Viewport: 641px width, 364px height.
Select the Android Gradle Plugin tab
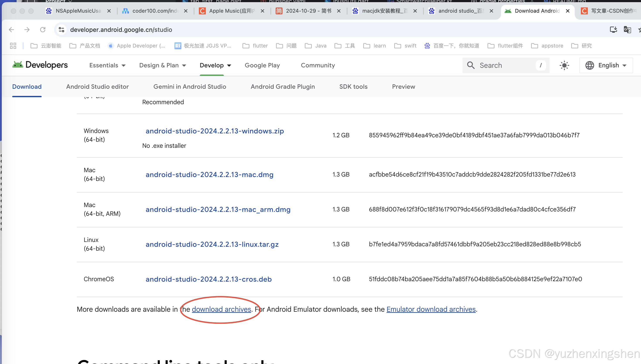point(283,87)
